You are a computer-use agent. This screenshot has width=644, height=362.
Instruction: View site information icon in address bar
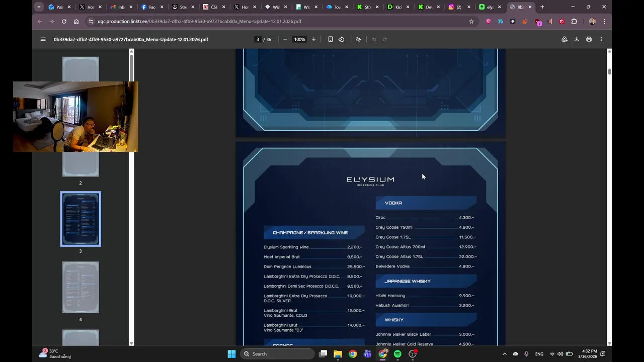pos(91,22)
